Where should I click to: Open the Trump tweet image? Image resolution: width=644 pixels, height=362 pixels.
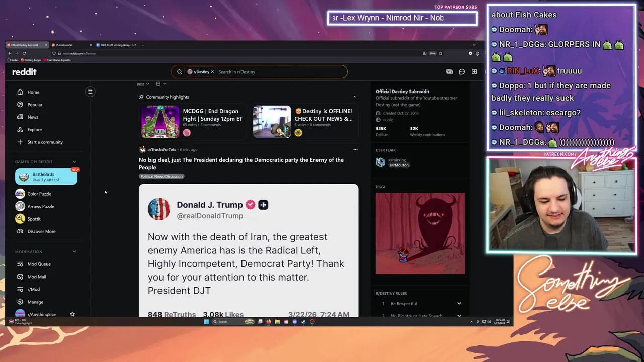tap(249, 250)
